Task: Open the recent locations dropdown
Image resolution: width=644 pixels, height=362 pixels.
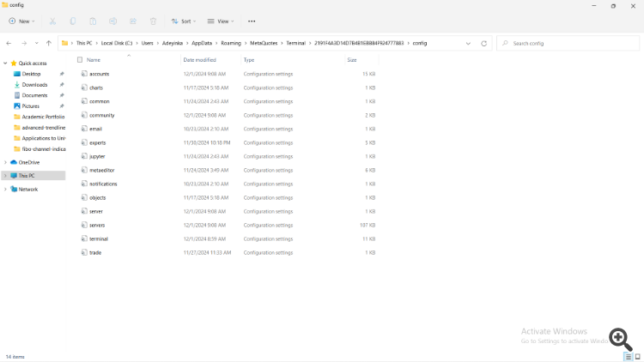Action: (37, 43)
